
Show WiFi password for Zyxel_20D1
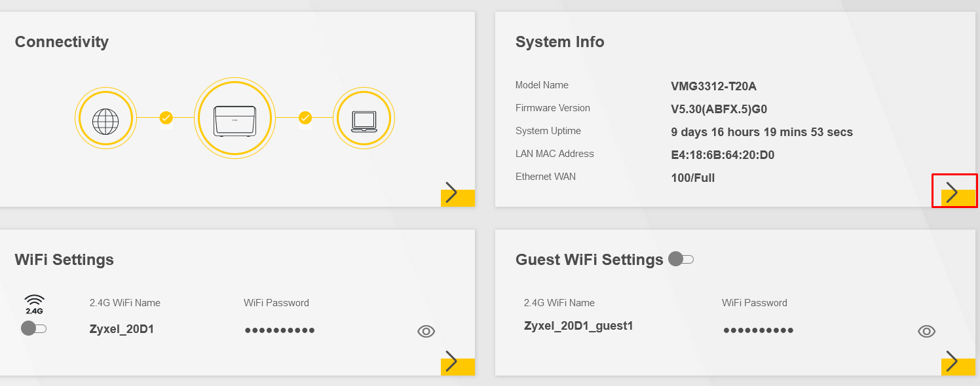pos(426,332)
